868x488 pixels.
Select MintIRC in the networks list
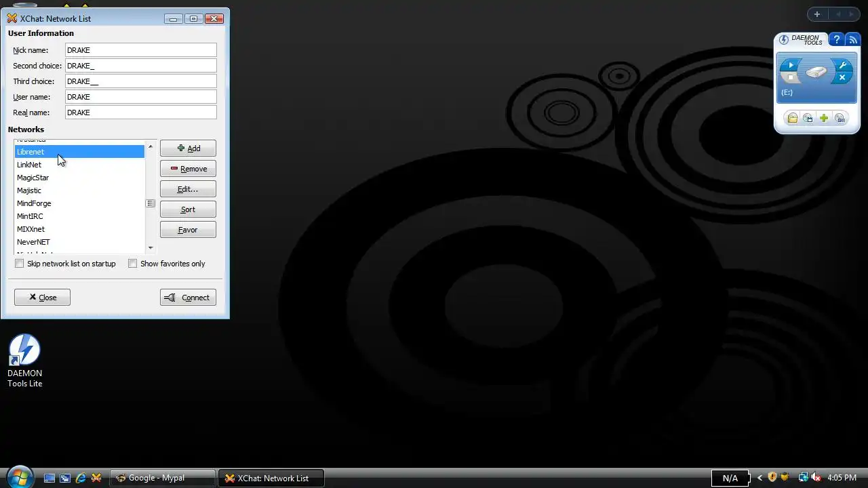(79, 216)
